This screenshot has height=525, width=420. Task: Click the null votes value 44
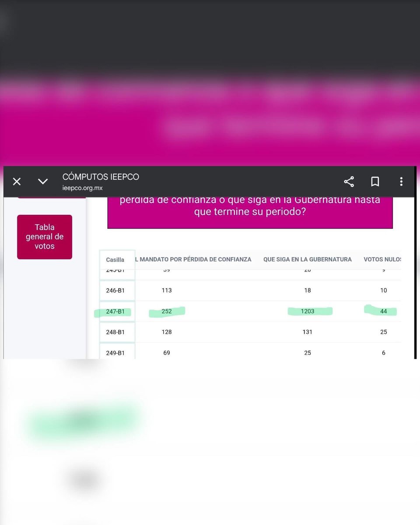[384, 311]
